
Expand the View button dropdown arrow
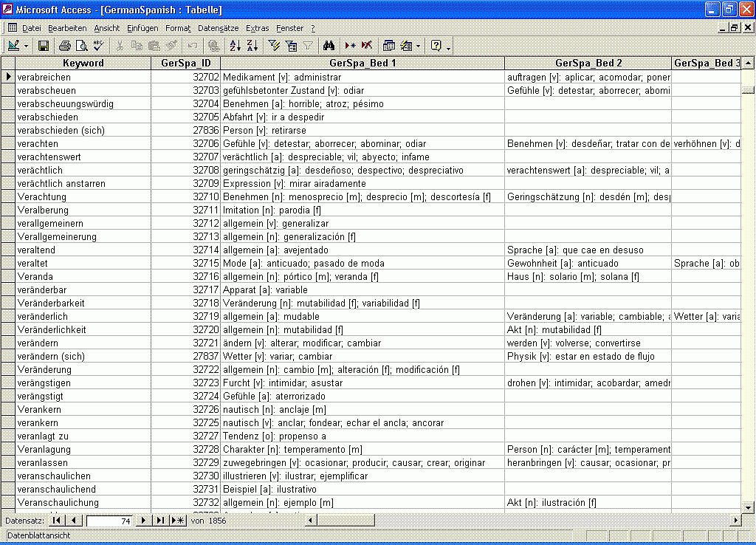[27, 46]
